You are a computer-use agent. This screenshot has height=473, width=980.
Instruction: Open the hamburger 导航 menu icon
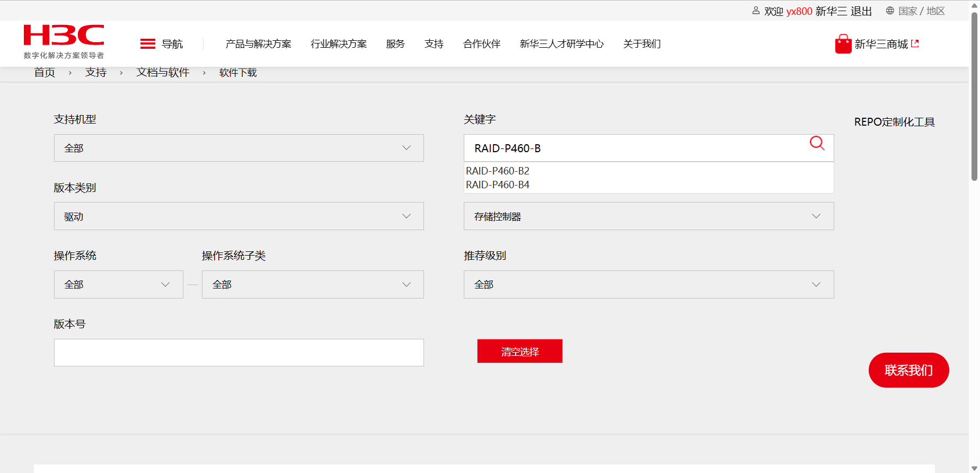[x=147, y=44]
